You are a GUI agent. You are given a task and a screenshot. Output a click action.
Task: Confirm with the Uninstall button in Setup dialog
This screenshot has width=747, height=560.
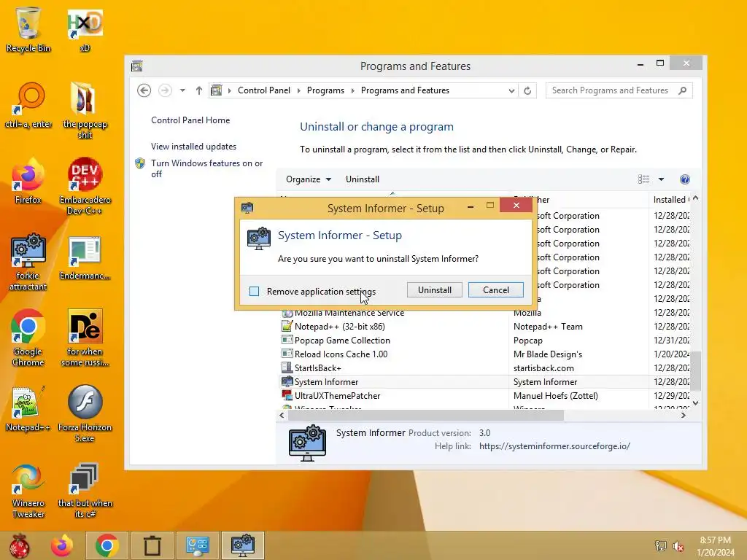(435, 290)
